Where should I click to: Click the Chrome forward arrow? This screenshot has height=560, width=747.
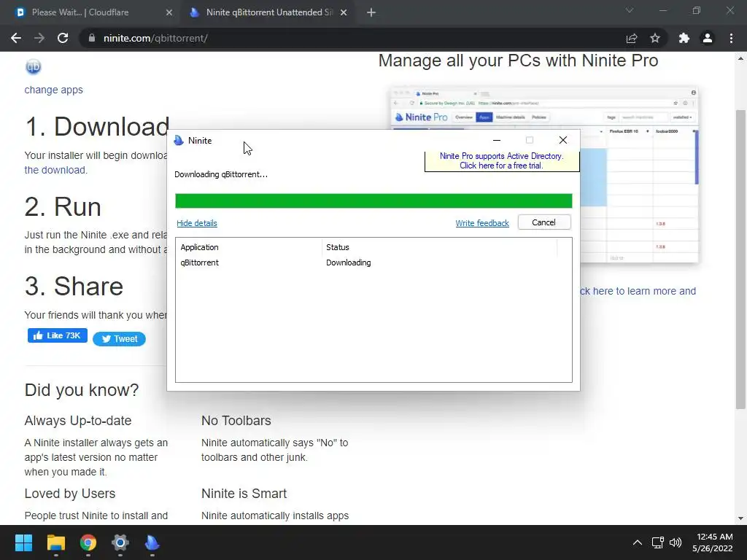tap(39, 38)
